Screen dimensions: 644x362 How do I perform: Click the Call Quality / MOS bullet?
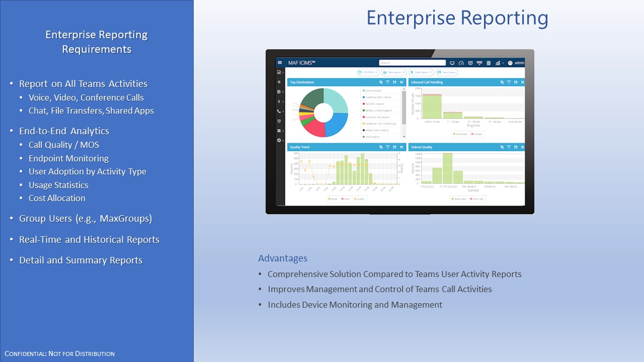point(64,145)
